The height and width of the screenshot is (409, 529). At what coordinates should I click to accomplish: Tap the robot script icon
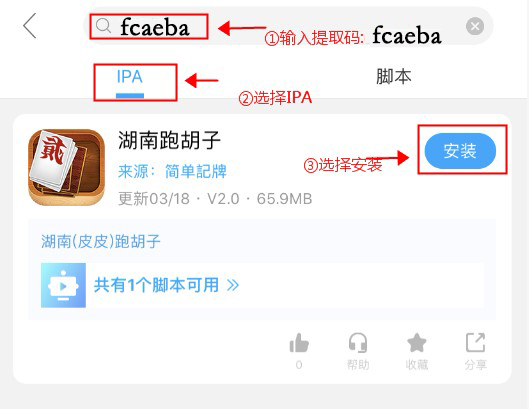click(63, 285)
